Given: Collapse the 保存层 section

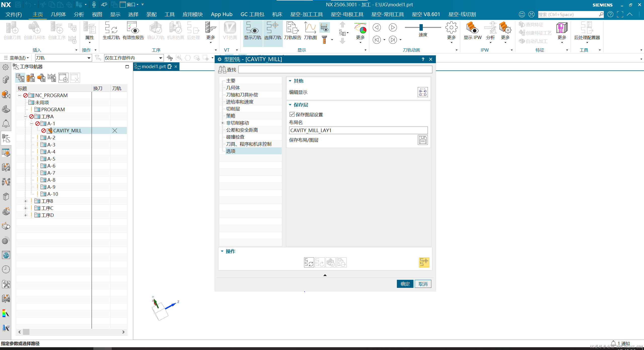Looking at the screenshot, I should click(x=290, y=105).
